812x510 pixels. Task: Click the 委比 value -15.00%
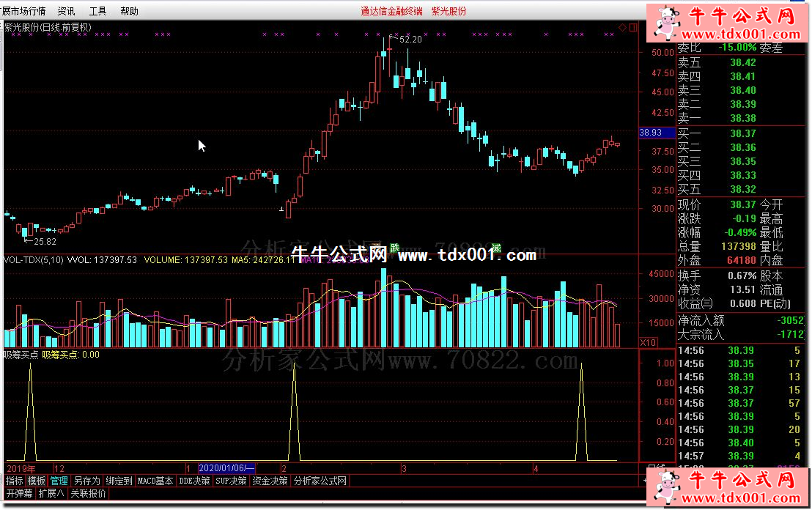(737, 48)
